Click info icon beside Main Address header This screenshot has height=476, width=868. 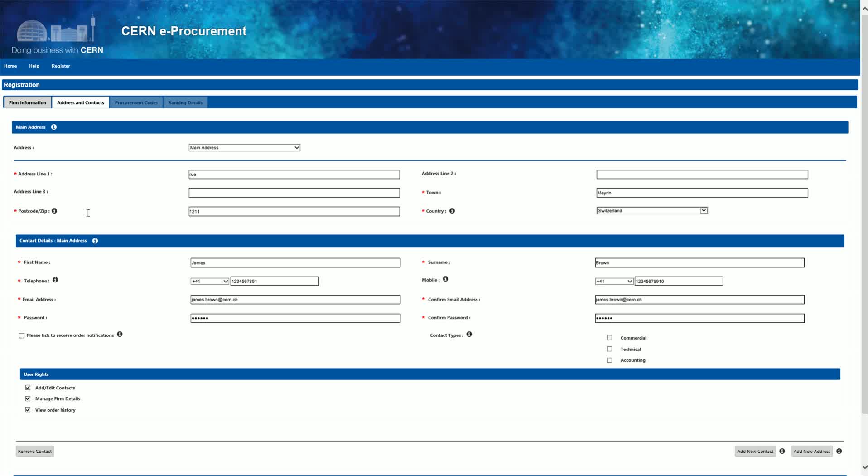54,127
